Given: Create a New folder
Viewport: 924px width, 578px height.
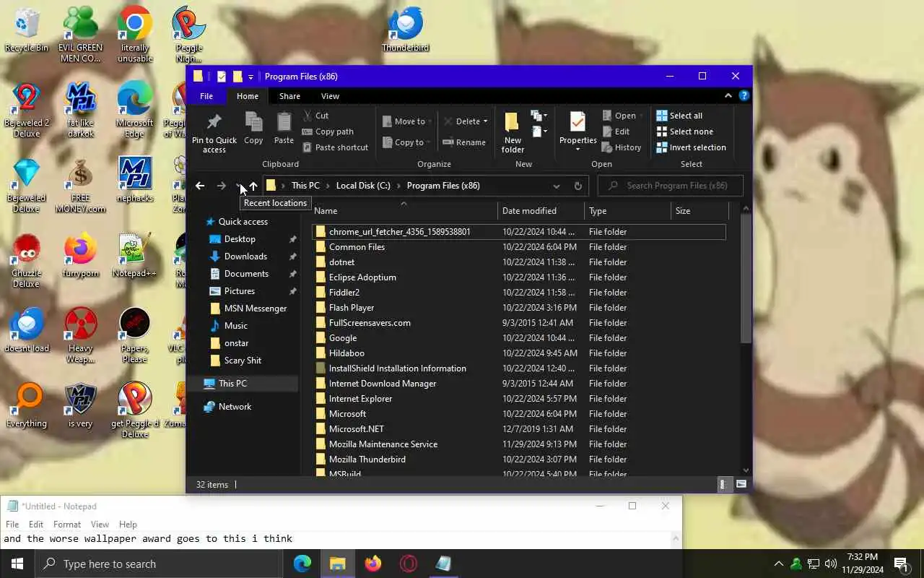Looking at the screenshot, I should (513, 132).
